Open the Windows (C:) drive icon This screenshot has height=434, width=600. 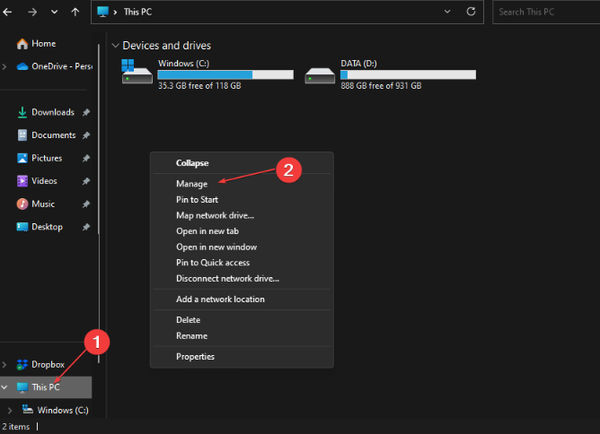(x=137, y=72)
